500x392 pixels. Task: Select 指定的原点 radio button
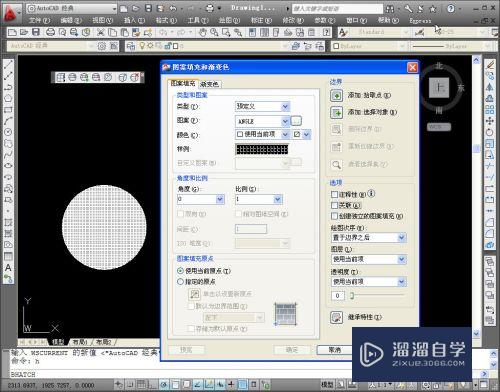click(x=180, y=282)
